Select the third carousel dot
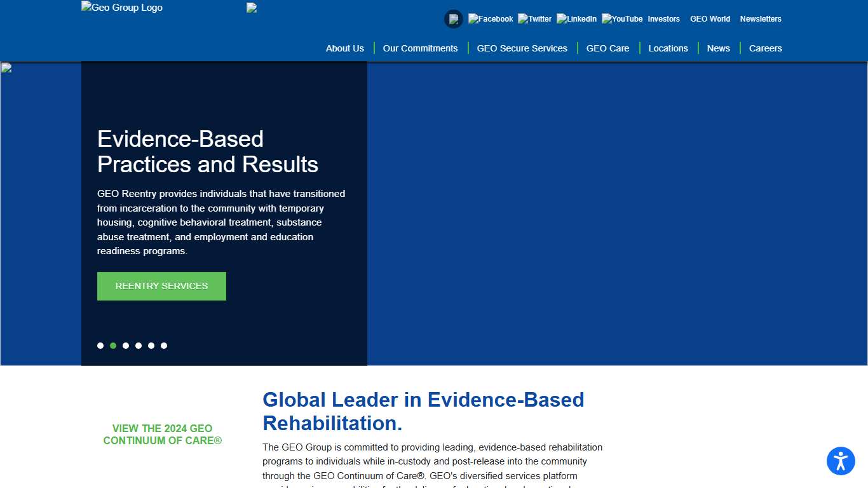Screen dimensions: 868x488 tap(126, 346)
